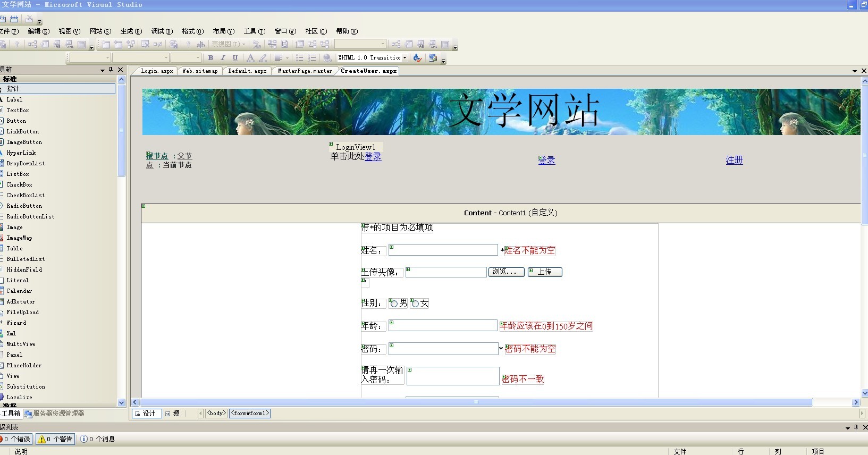Toggle Bold formatting in the toolbar
868x455 pixels.
coord(211,58)
